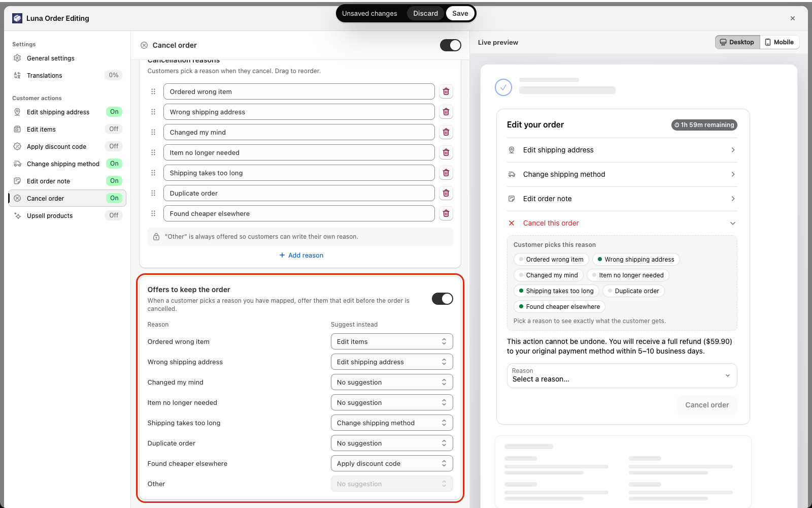The height and width of the screenshot is (508, 812).
Task: Discard the unsaved changes
Action: point(425,14)
